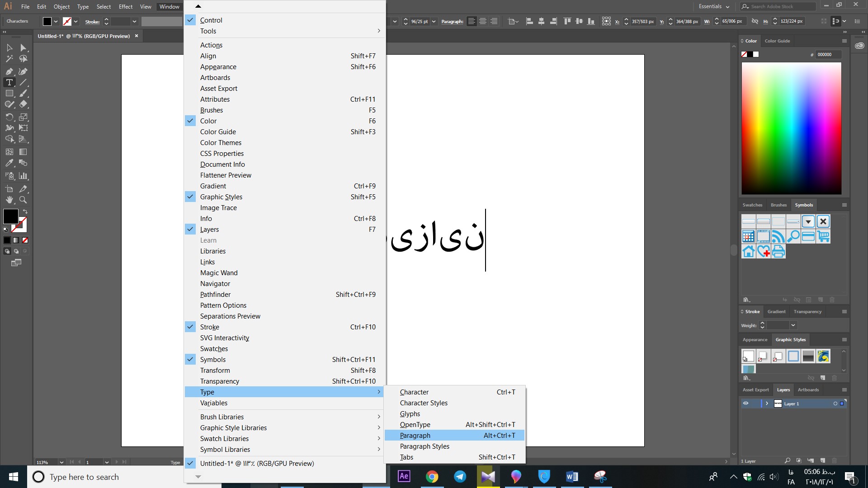868x488 pixels.
Task: Select the Type tool in the toolbar
Action: [x=9, y=82]
